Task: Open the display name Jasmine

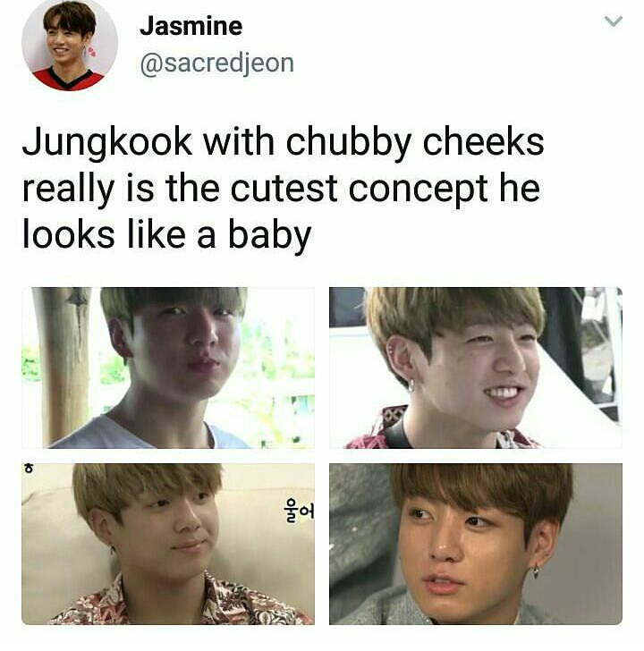Action: [x=191, y=26]
